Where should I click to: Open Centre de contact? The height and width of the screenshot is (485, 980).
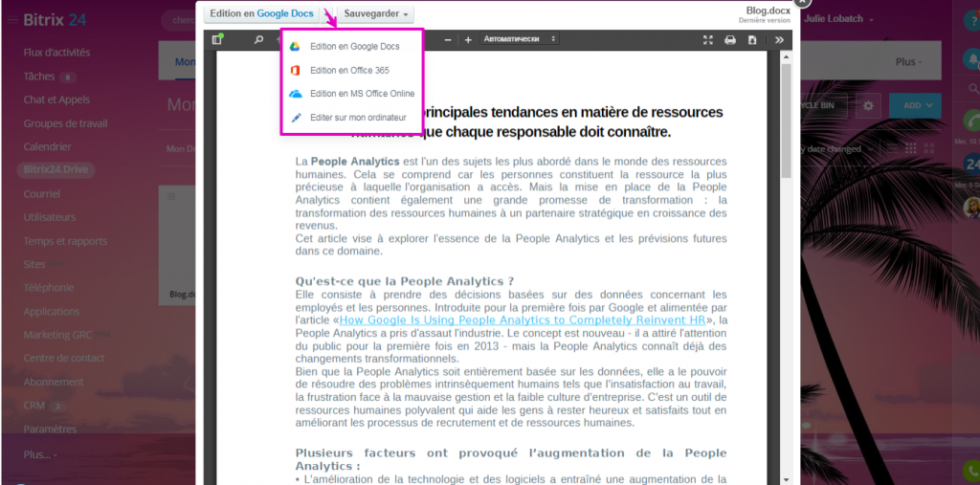(64, 358)
